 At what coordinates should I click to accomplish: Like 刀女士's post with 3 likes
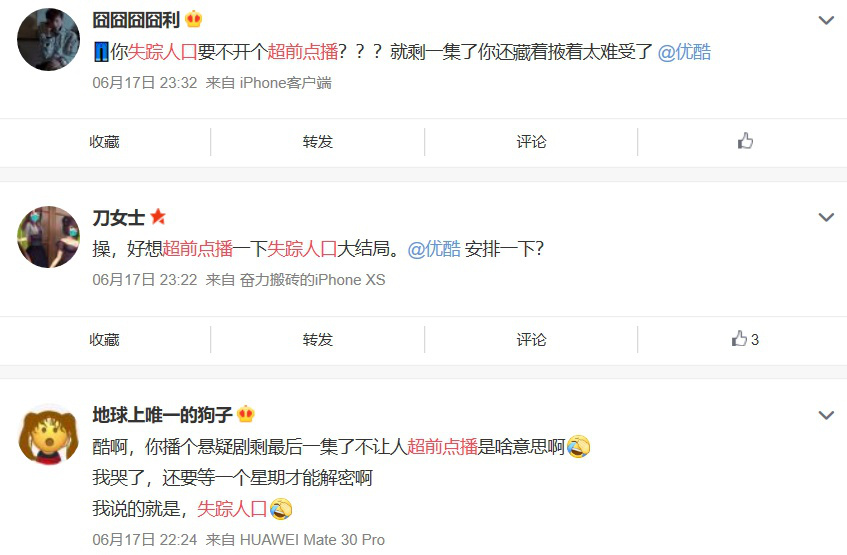745,339
